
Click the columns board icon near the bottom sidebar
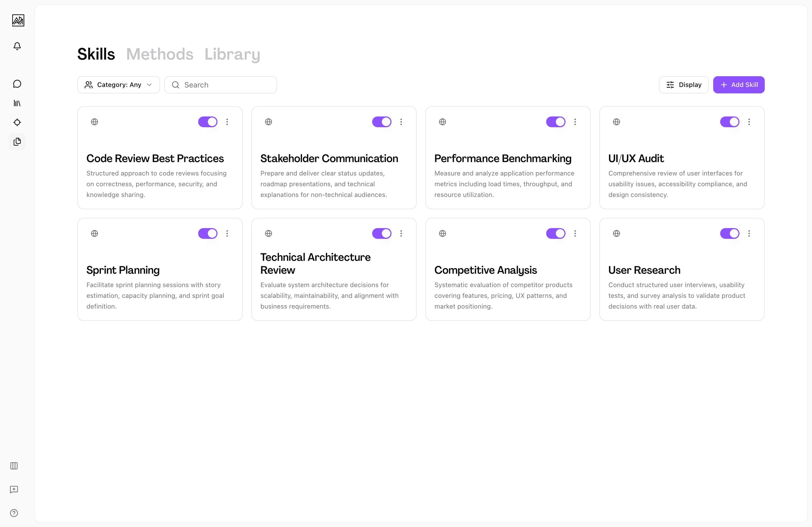coord(14,466)
